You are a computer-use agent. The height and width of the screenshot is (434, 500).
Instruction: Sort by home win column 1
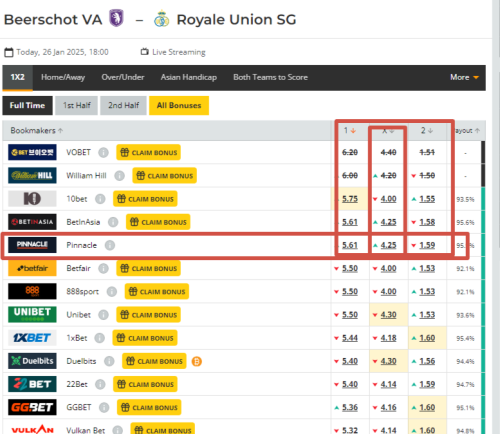click(x=350, y=130)
